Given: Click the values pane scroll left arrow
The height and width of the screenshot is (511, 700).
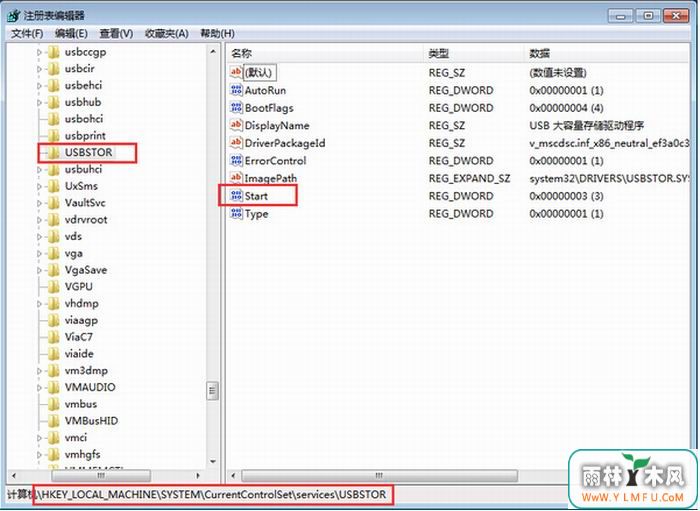Looking at the screenshot, I should (233, 476).
